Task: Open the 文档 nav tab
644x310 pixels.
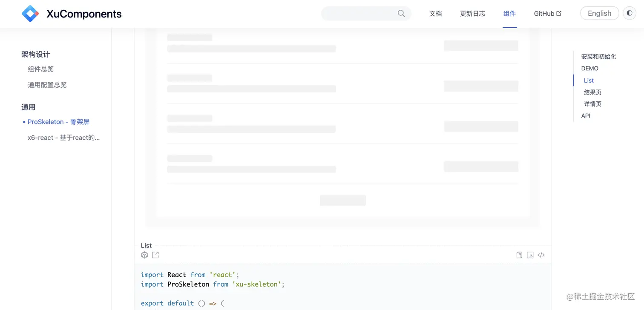Action: click(x=435, y=14)
